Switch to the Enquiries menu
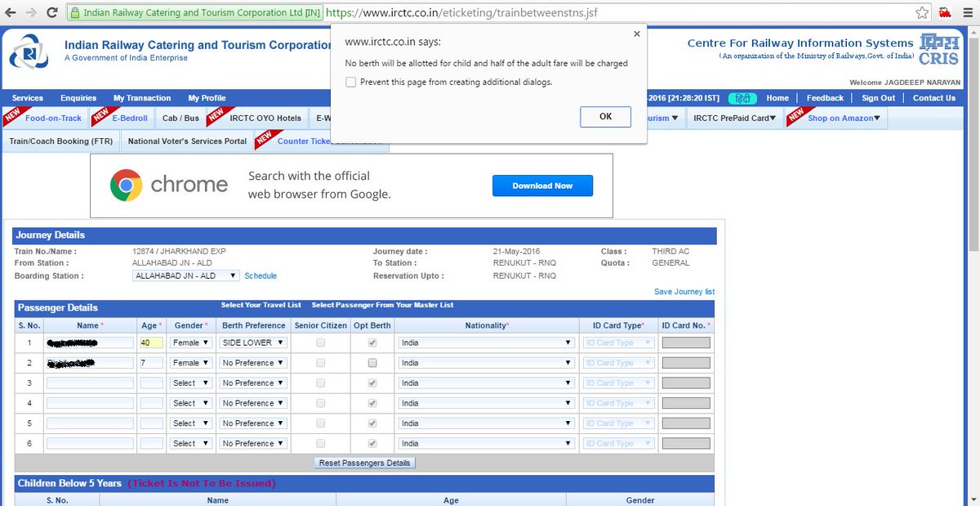This screenshot has width=980, height=506. (78, 97)
